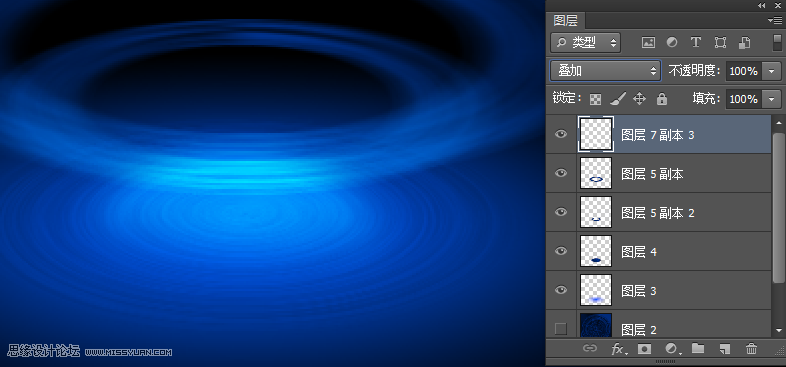Hide layer 图层 4
Image resolution: width=786 pixels, height=367 pixels.
click(561, 251)
